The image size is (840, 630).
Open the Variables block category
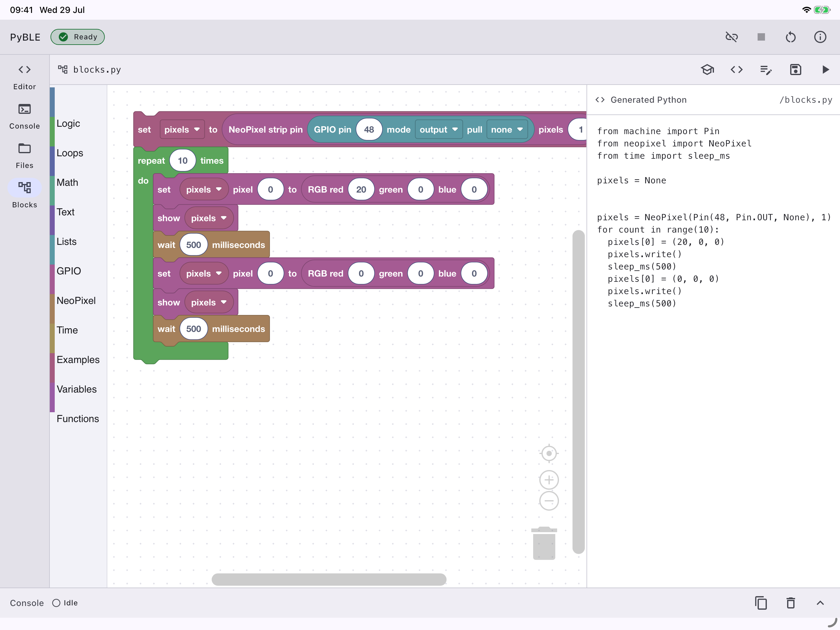click(77, 389)
